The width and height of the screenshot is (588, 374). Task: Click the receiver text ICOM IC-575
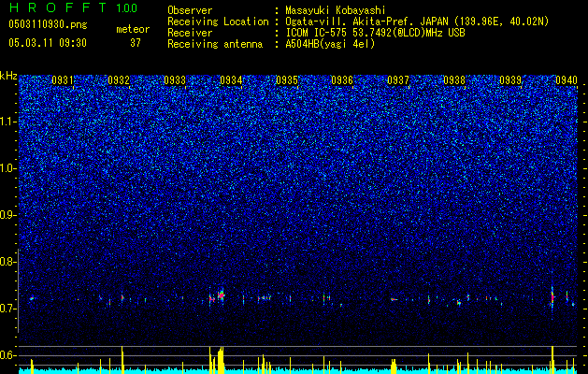(x=316, y=33)
